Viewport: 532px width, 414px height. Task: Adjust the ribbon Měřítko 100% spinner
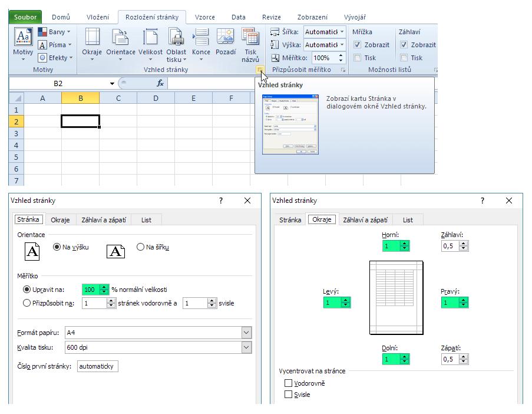(341, 58)
